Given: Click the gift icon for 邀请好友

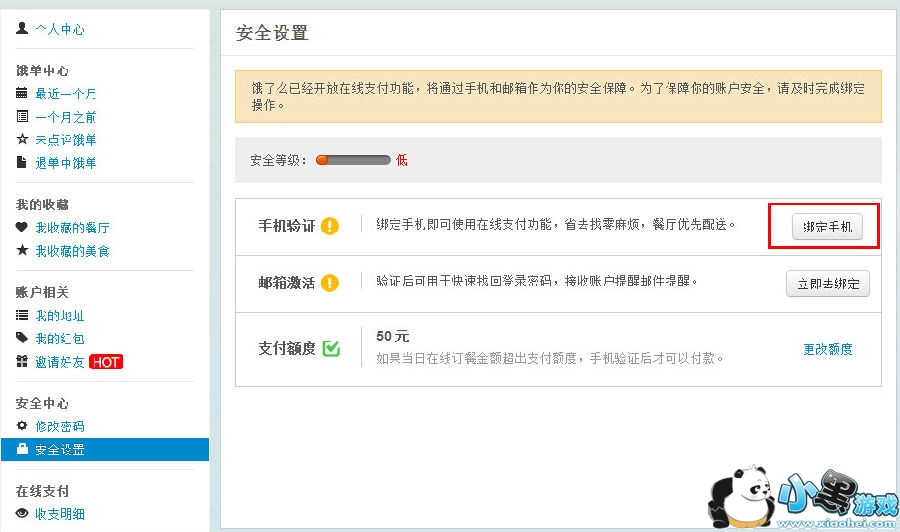Looking at the screenshot, I should 22,361.
